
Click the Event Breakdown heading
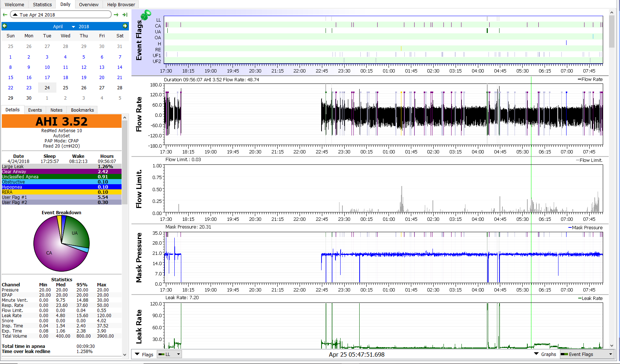[x=62, y=212]
